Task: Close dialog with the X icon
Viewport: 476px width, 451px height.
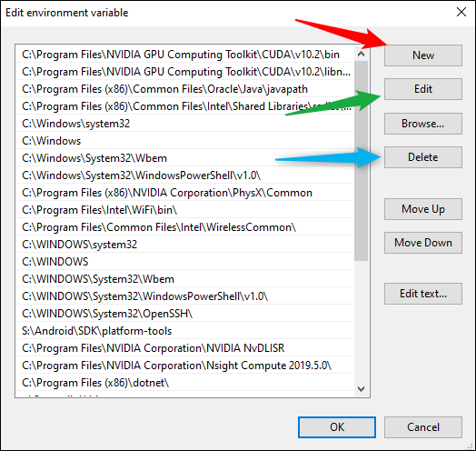Action: [461, 12]
